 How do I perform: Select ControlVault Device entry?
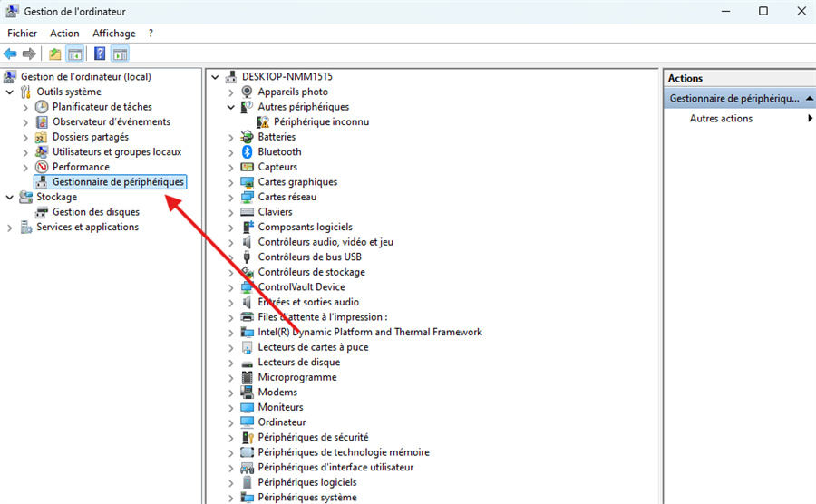[x=301, y=287]
